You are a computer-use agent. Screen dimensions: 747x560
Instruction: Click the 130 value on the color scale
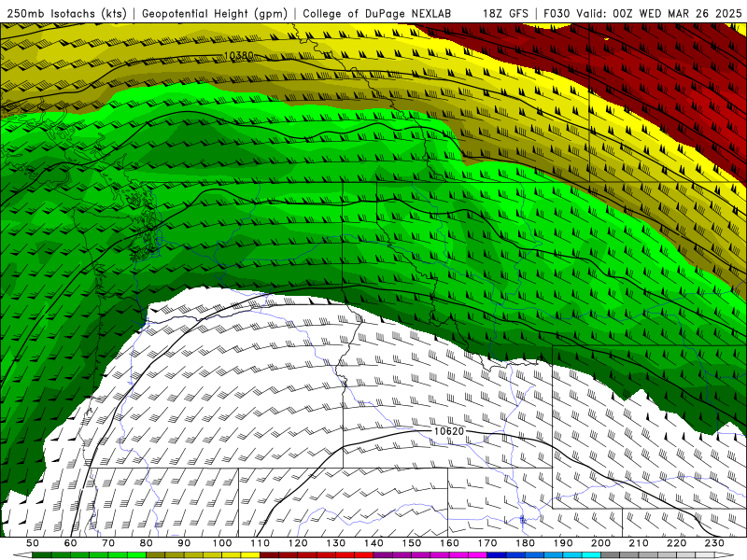click(336, 543)
